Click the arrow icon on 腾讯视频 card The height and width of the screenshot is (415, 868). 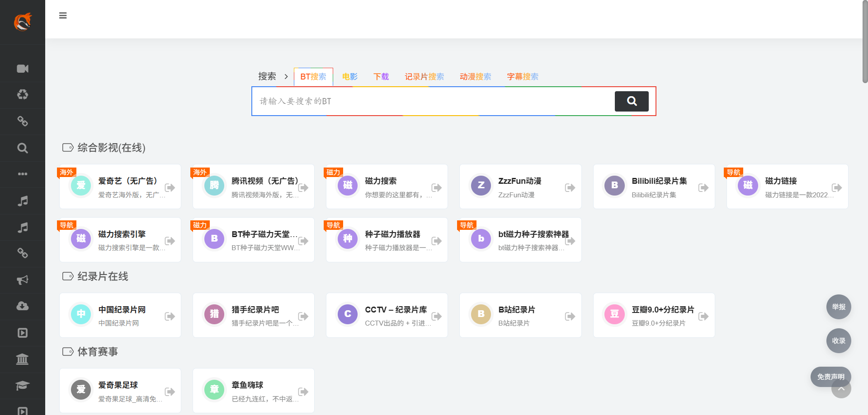303,187
